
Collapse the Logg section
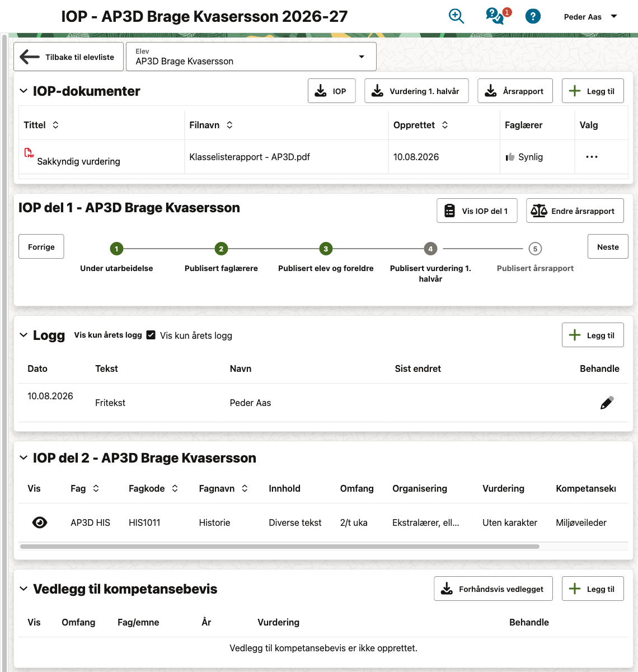click(24, 335)
